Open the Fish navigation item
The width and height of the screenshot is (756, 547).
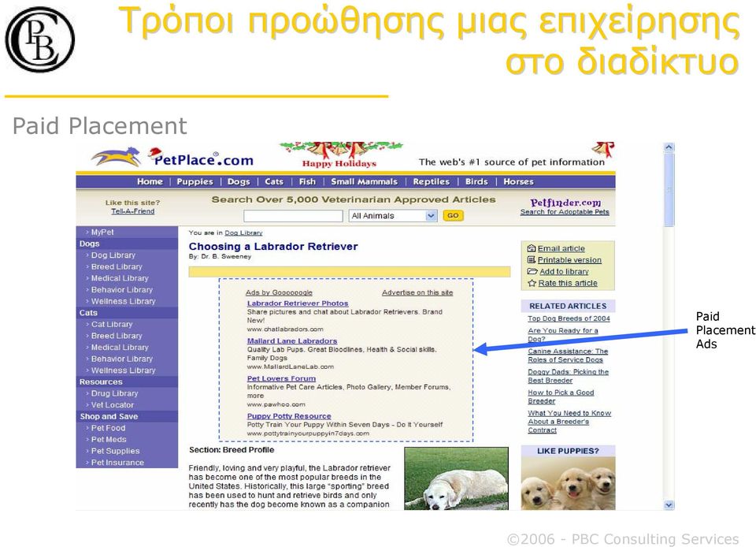(x=307, y=182)
